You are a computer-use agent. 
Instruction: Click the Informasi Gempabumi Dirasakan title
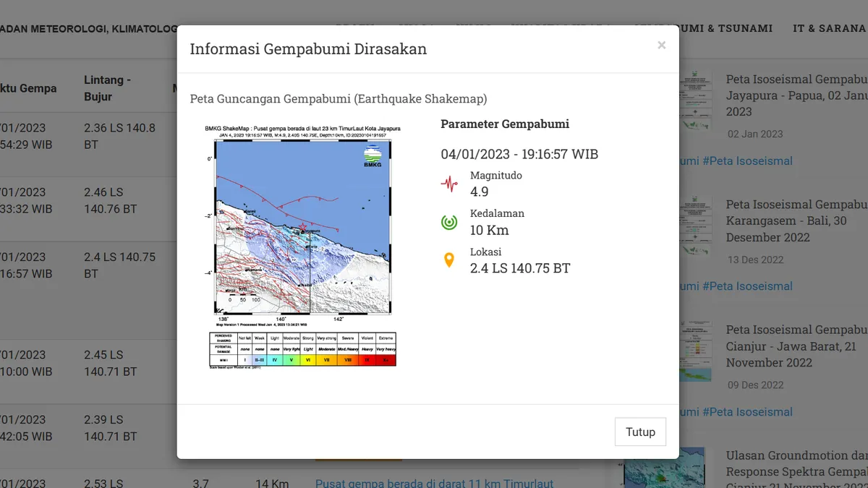tap(308, 49)
